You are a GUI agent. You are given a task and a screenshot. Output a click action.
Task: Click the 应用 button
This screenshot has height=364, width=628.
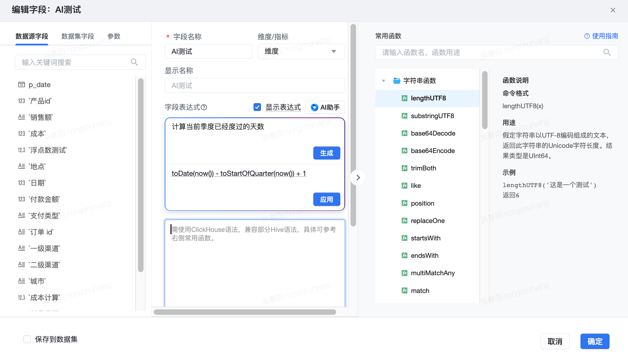[327, 199]
